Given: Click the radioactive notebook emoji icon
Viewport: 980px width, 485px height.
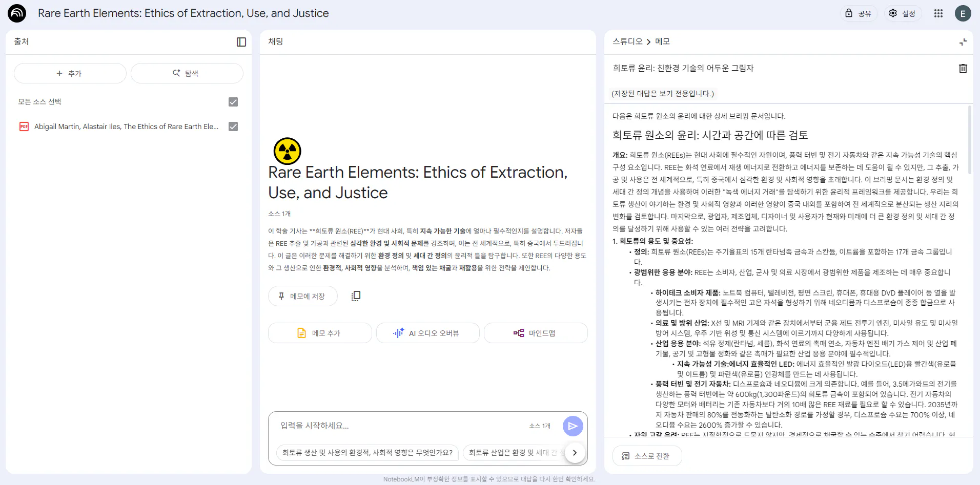Looking at the screenshot, I should pyautogui.click(x=288, y=151).
